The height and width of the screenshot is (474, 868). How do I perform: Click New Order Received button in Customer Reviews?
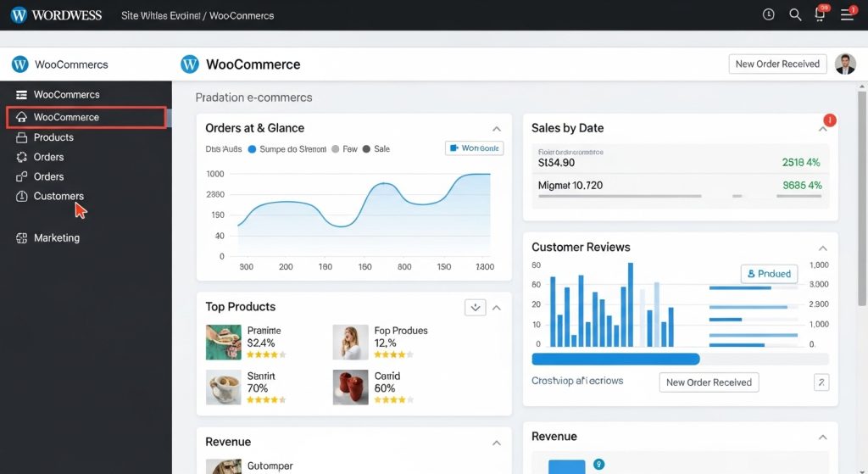pos(709,382)
